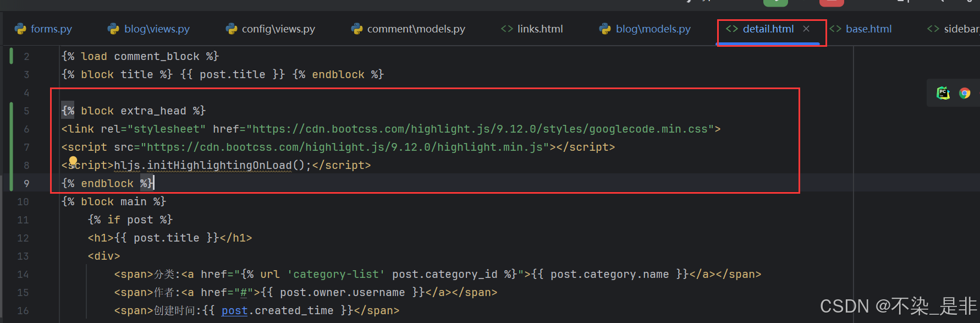This screenshot has height=323, width=980.
Task: Click 'hljs.initHighlightingOnLoad' on line 8
Action: (203, 166)
